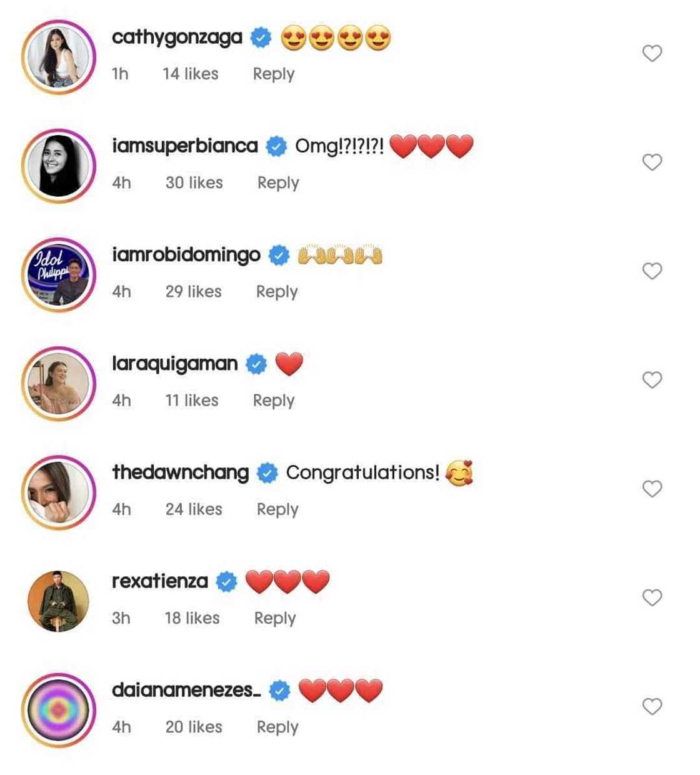
Task: Reply to cathygonzaga's comment
Action: click(x=273, y=74)
